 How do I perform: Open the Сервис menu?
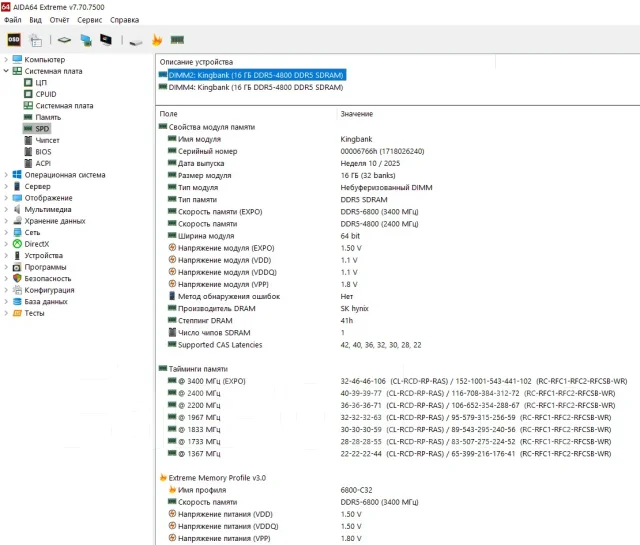(90, 20)
